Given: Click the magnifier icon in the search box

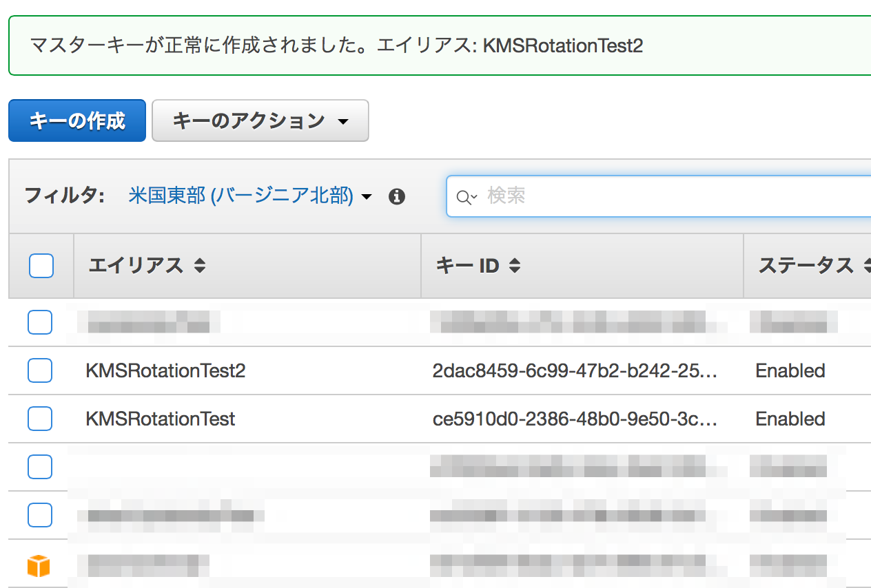Looking at the screenshot, I should pos(462,196).
